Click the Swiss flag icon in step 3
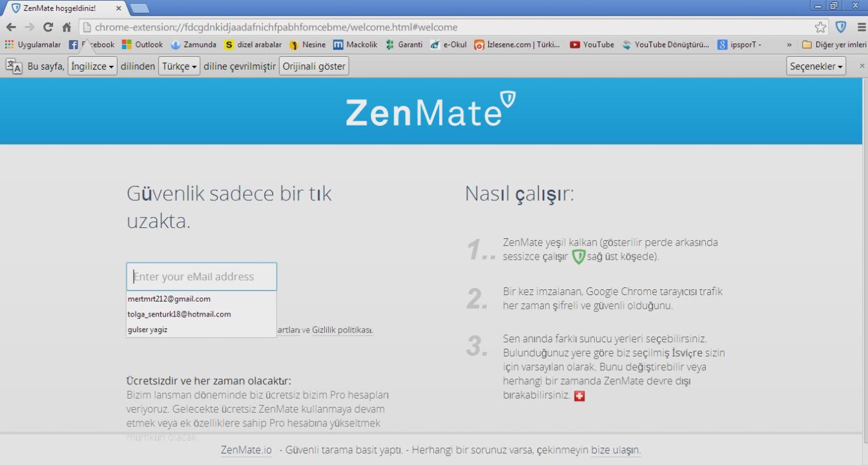The height and width of the screenshot is (465, 868). click(x=579, y=396)
